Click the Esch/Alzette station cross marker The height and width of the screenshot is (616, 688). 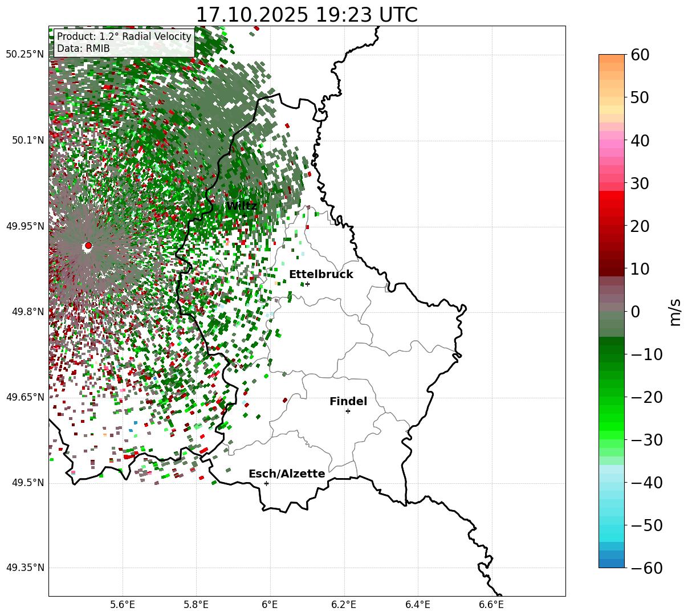266,483
